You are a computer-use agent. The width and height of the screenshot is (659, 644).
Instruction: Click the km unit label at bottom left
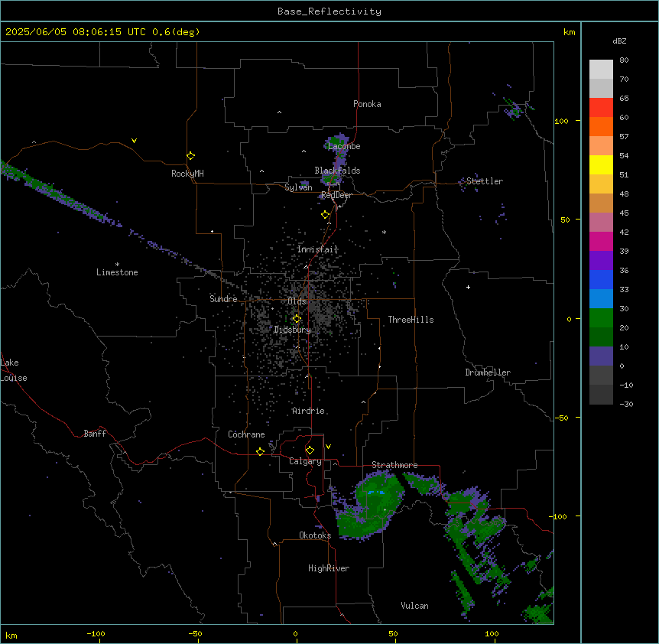pyautogui.click(x=11, y=635)
